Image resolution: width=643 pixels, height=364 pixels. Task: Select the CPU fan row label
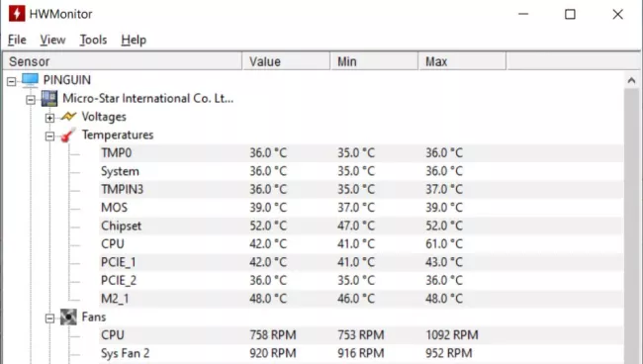pos(113,335)
